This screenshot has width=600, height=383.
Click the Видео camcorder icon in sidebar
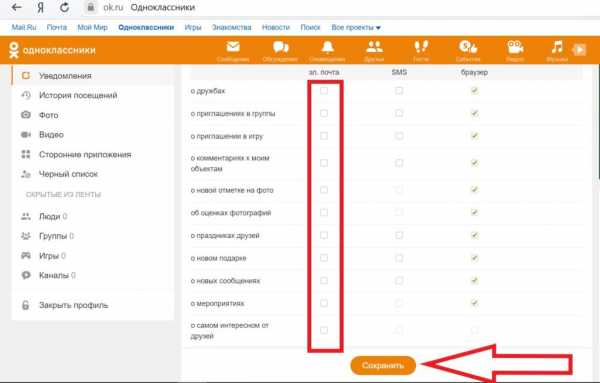click(26, 134)
